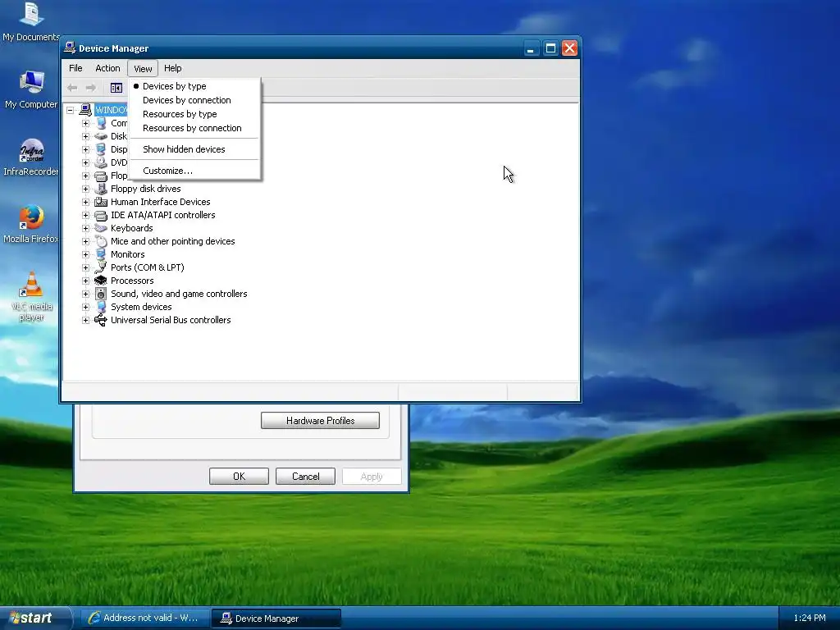Click the Forward arrow toolbar icon
This screenshot has width=840, height=630.
click(91, 88)
